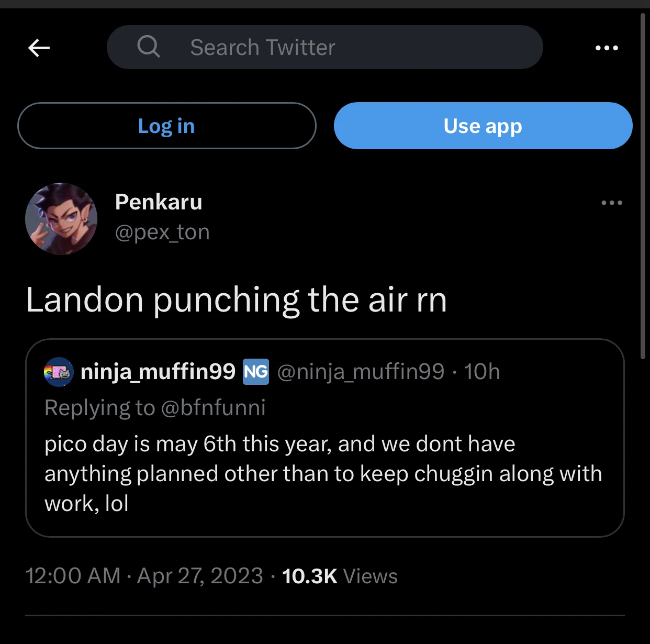650x644 pixels.
Task: Click the @pex_ton handle
Action: 162,231
